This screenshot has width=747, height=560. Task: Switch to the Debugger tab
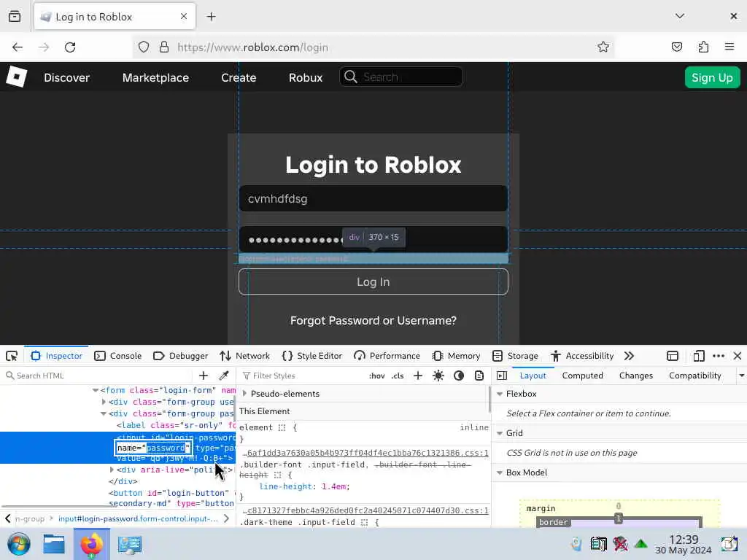click(181, 356)
